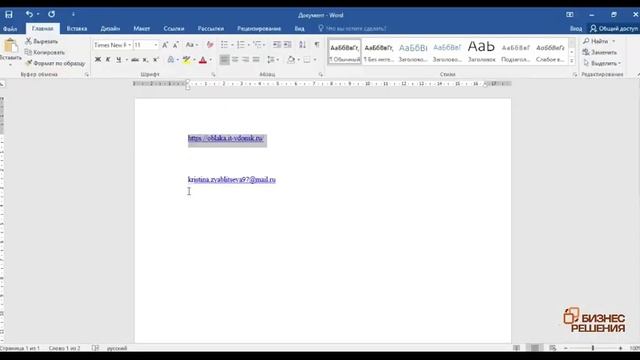This screenshot has height=360, width=640.
Task: Click the mail.ru email address link
Action: (x=232, y=180)
